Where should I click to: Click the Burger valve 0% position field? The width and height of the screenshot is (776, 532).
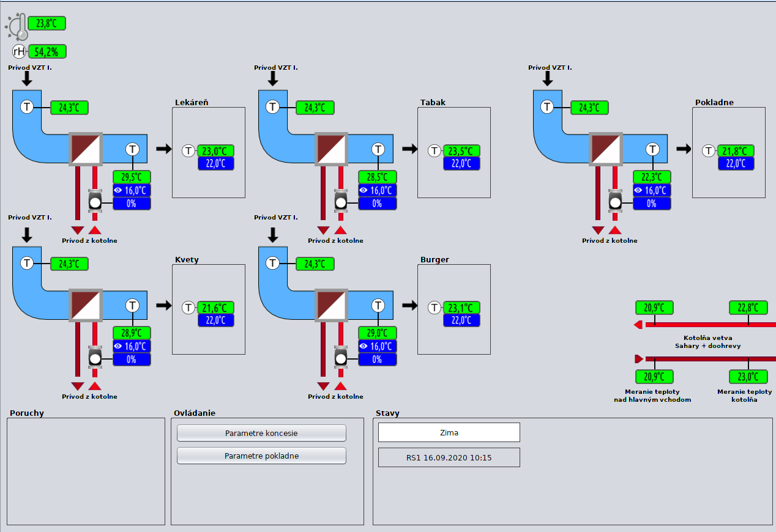pos(377,360)
